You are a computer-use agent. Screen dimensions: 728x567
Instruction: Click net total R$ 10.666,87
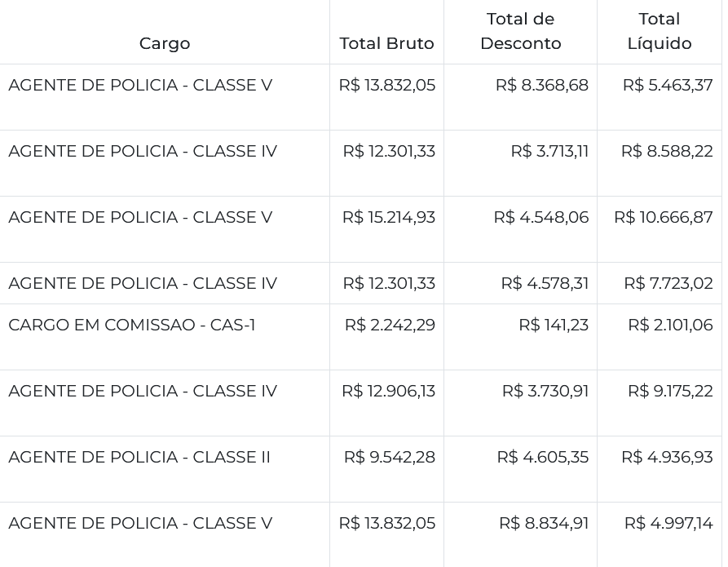pyautogui.click(x=664, y=217)
